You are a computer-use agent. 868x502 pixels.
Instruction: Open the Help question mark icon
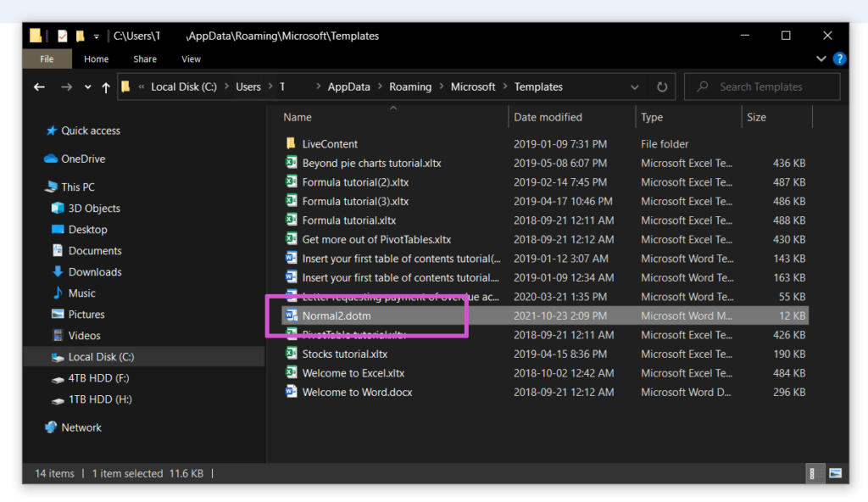pos(839,59)
